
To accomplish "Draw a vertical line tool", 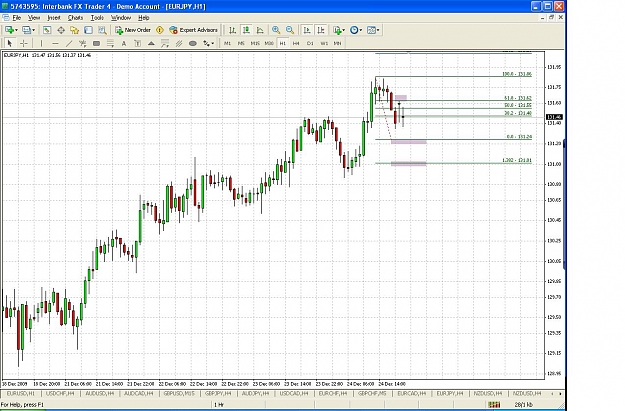I will tap(41, 43).
